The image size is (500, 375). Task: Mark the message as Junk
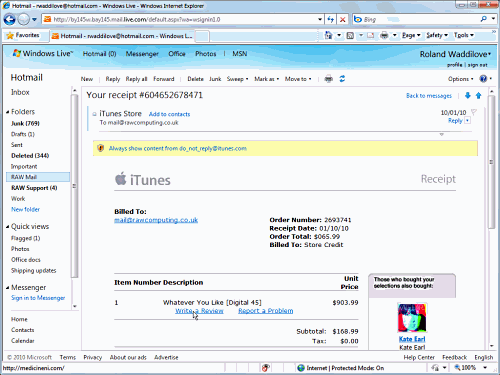(x=215, y=79)
